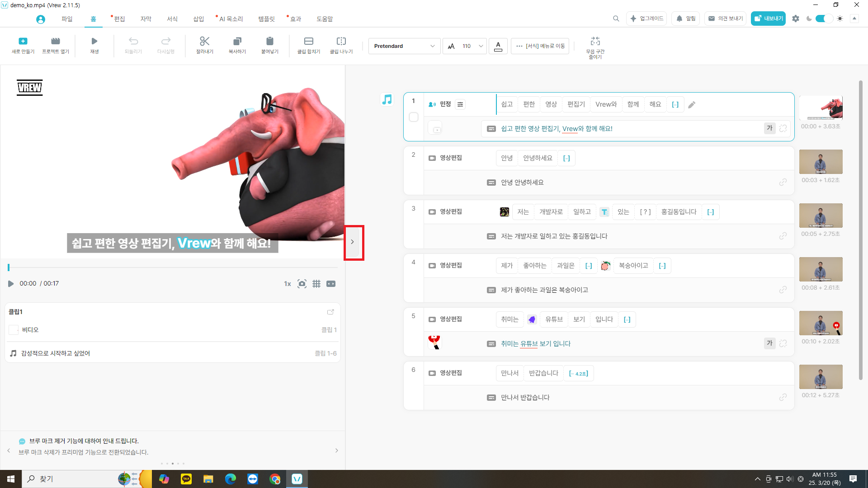This screenshot has width=868, height=488.
Task: Check the 비디오 checkbox in the 클립1 panel
Action: pyautogui.click(x=14, y=330)
